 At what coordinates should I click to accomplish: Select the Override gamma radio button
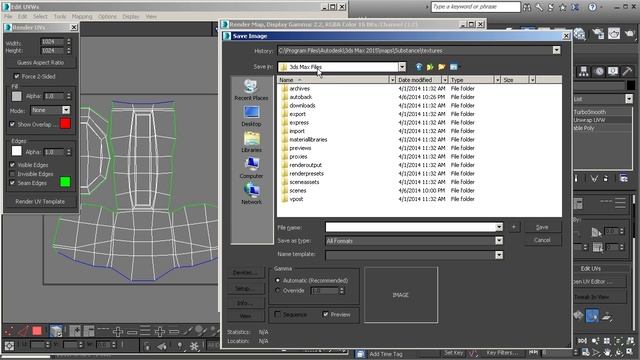[278, 291]
